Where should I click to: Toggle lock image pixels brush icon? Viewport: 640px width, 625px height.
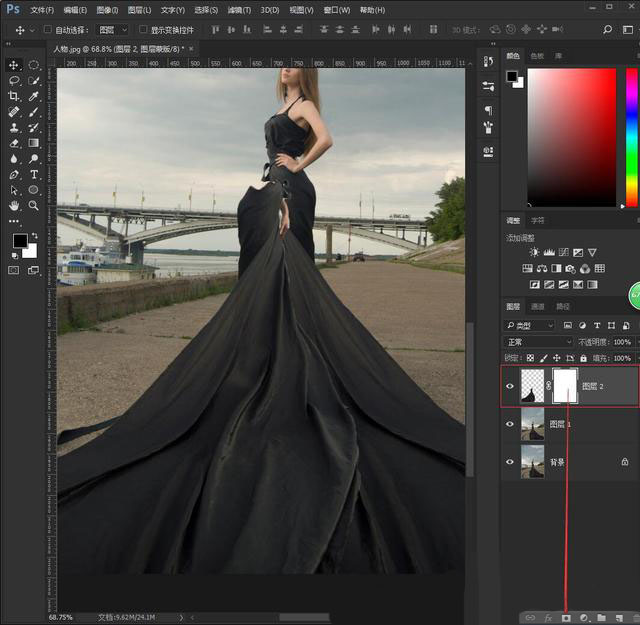pyautogui.click(x=543, y=358)
